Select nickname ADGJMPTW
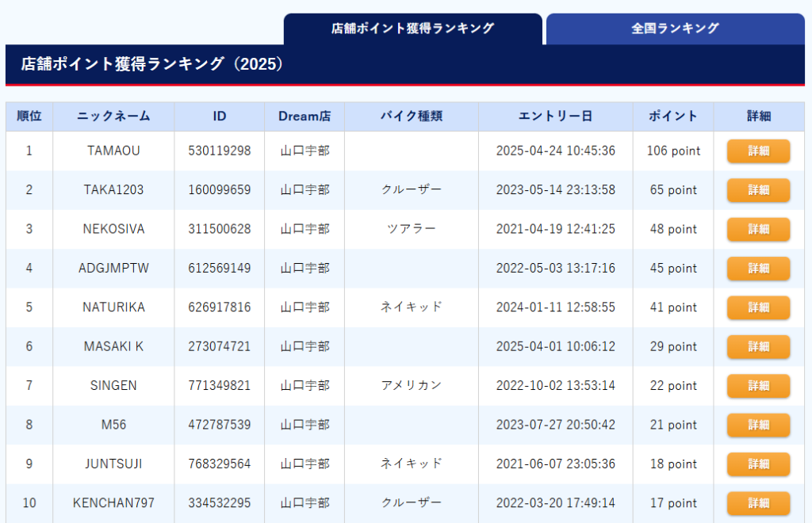Image resolution: width=812 pixels, height=523 pixels. point(113,268)
